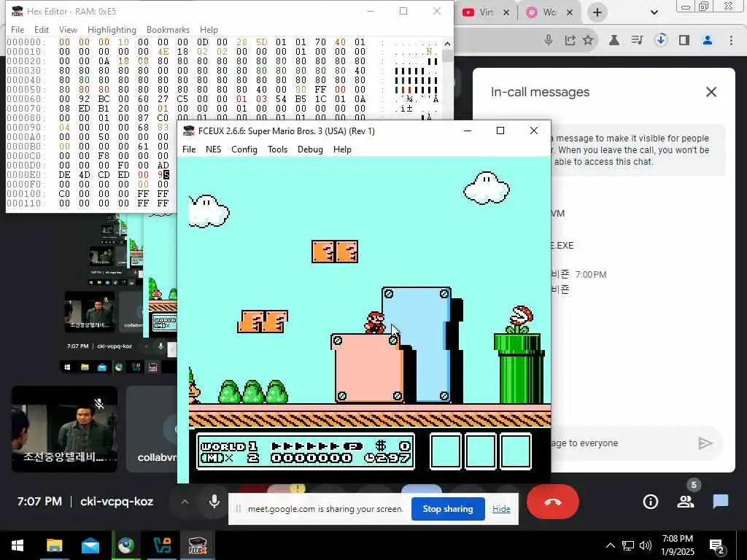Screen dimensions: 747x560
Task: Click the Hex Editor title bar icon
Action: [18, 11]
